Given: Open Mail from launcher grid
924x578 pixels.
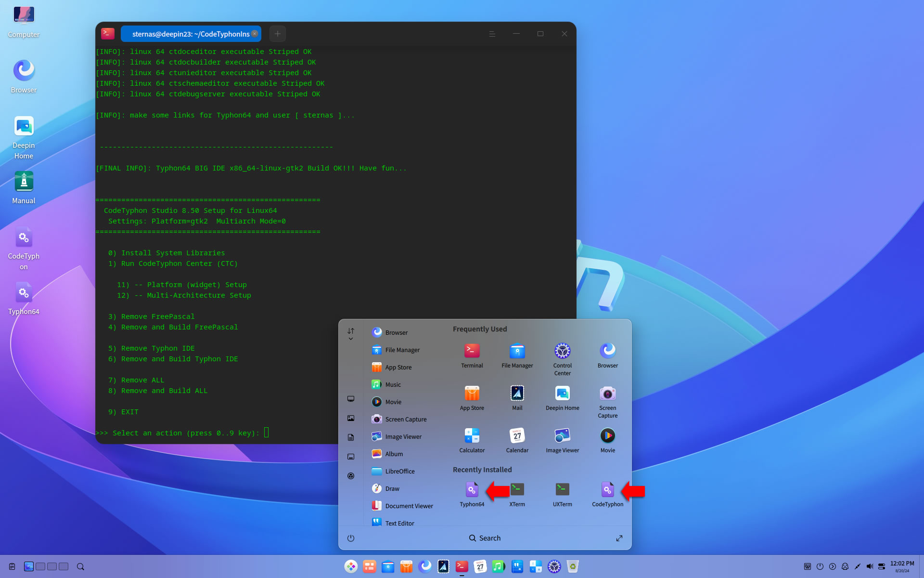Looking at the screenshot, I should 517,398.
